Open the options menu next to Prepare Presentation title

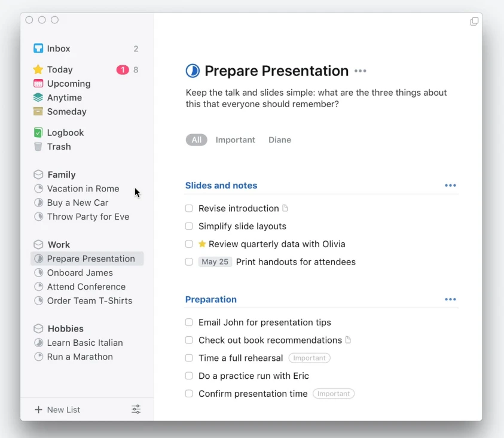pyautogui.click(x=360, y=71)
